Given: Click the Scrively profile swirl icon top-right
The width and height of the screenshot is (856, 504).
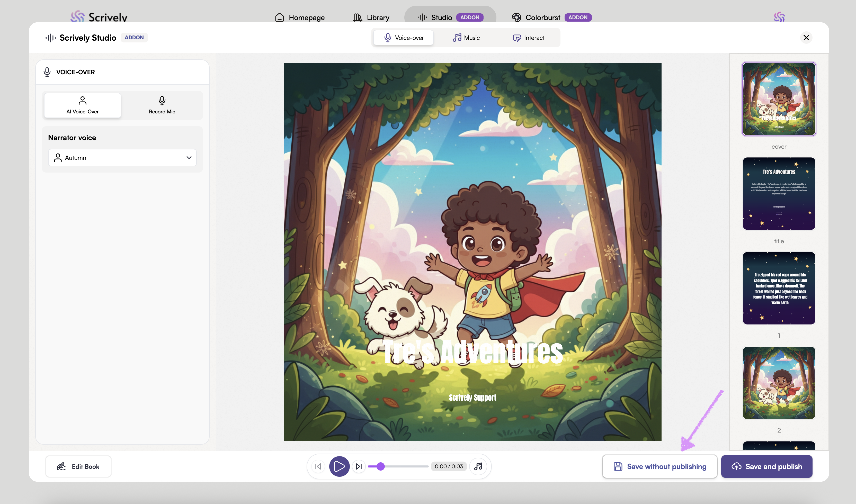Looking at the screenshot, I should point(779,17).
